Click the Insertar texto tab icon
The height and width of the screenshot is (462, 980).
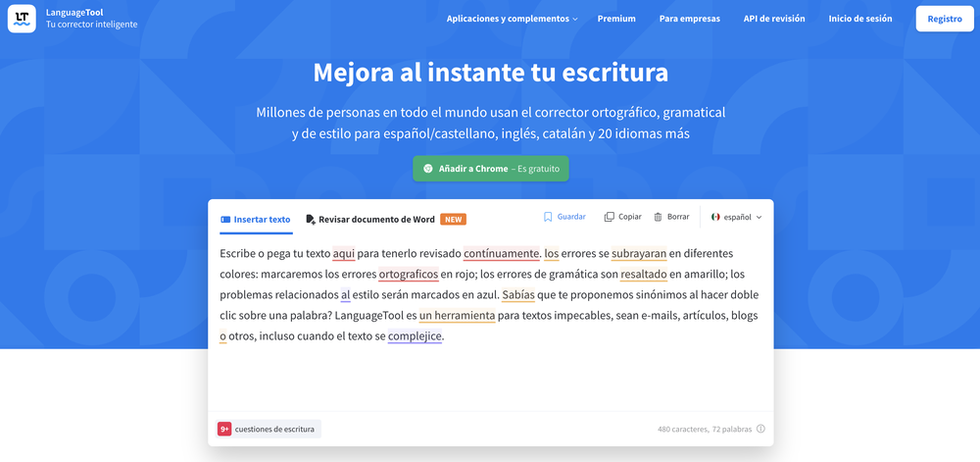[x=225, y=220]
